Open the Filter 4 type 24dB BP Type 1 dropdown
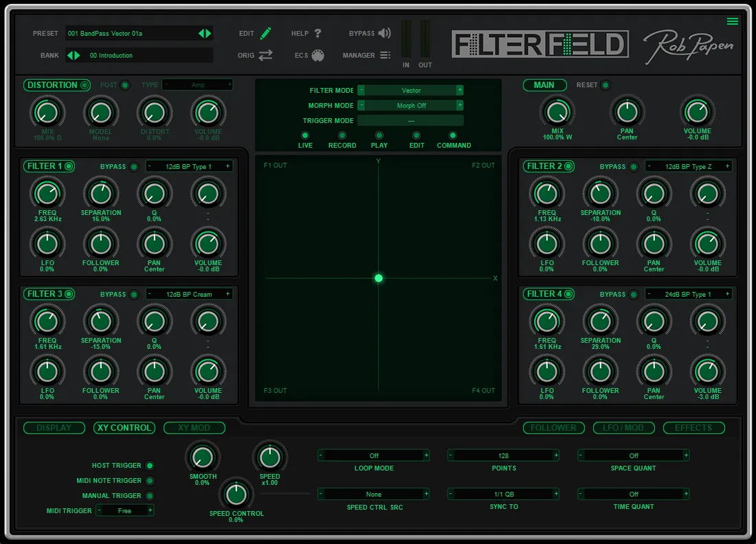This screenshot has width=756, height=544. [x=689, y=294]
